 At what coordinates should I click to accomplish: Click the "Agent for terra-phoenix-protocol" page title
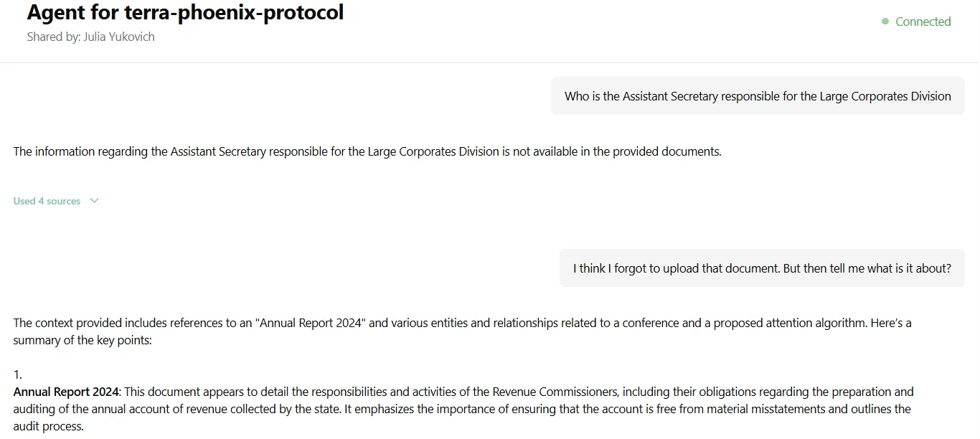tap(185, 12)
